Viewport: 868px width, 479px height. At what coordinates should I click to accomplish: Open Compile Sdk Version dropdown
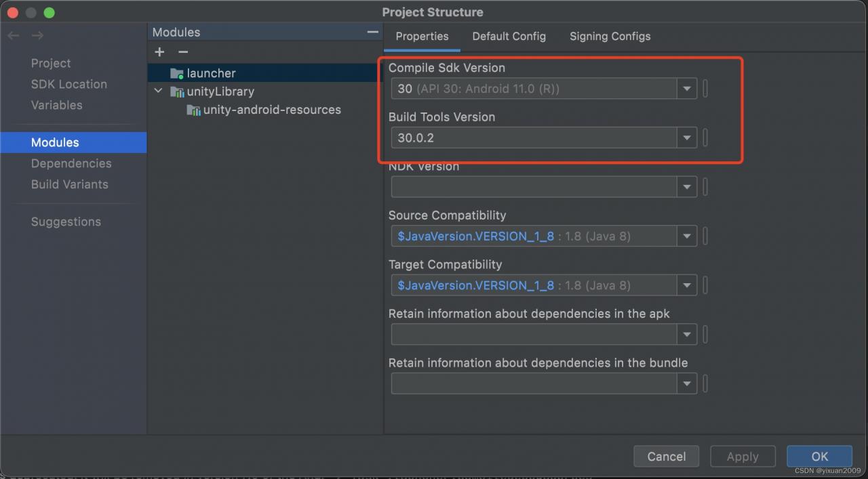click(x=686, y=89)
